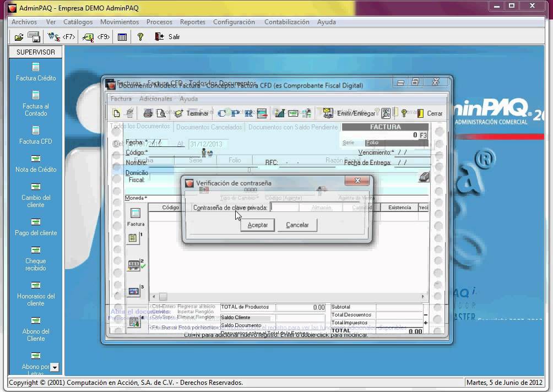Click the F7 client search toolbar icon
The image size is (553, 392).
click(x=61, y=37)
